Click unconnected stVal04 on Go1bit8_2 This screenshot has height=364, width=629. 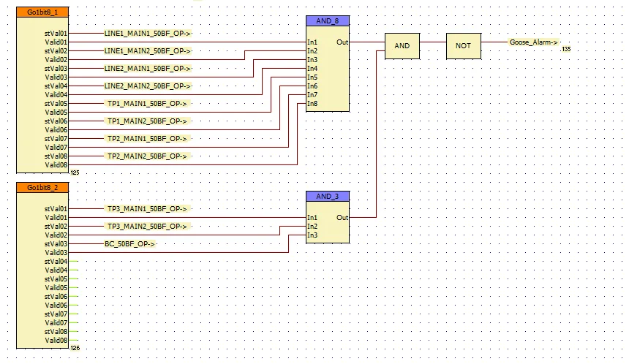point(56,262)
